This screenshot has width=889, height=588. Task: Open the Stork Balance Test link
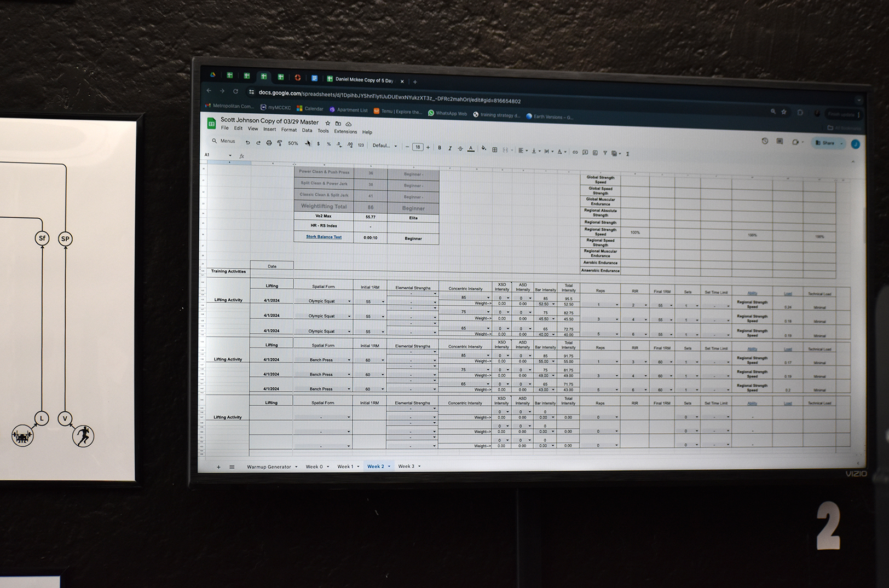pyautogui.click(x=324, y=237)
